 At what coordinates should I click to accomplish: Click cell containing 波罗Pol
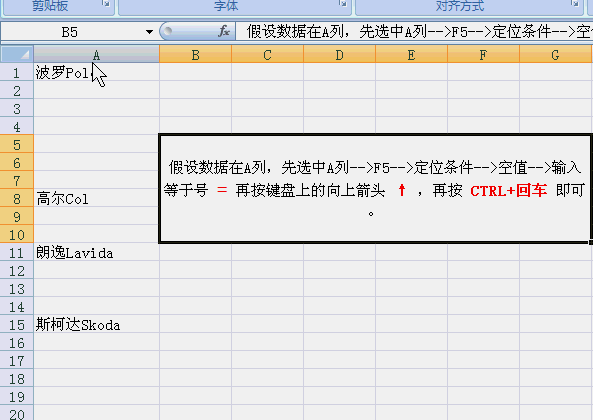tap(96, 73)
